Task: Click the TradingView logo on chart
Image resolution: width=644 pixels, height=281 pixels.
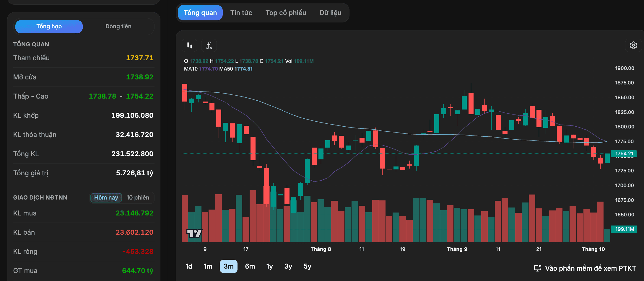Action: tap(194, 233)
